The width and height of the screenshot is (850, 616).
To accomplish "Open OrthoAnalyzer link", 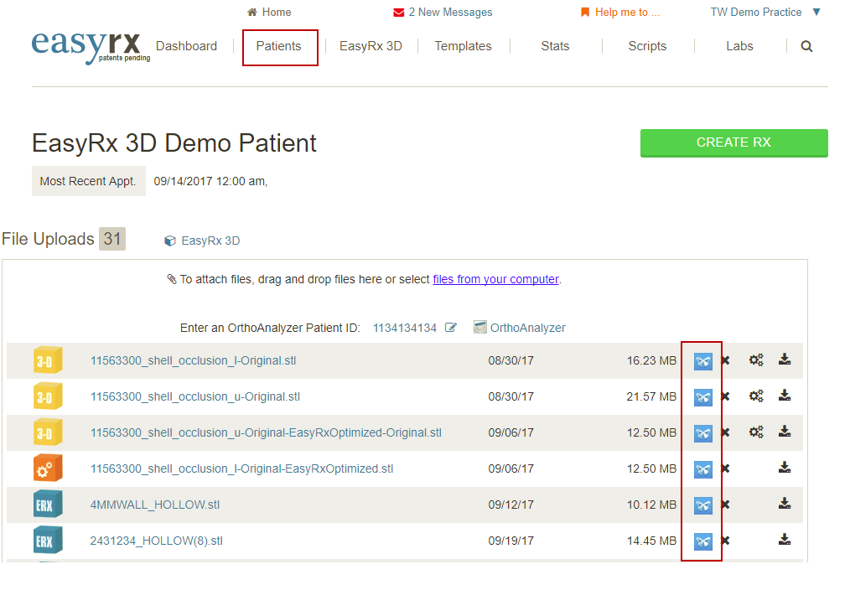I will [520, 327].
